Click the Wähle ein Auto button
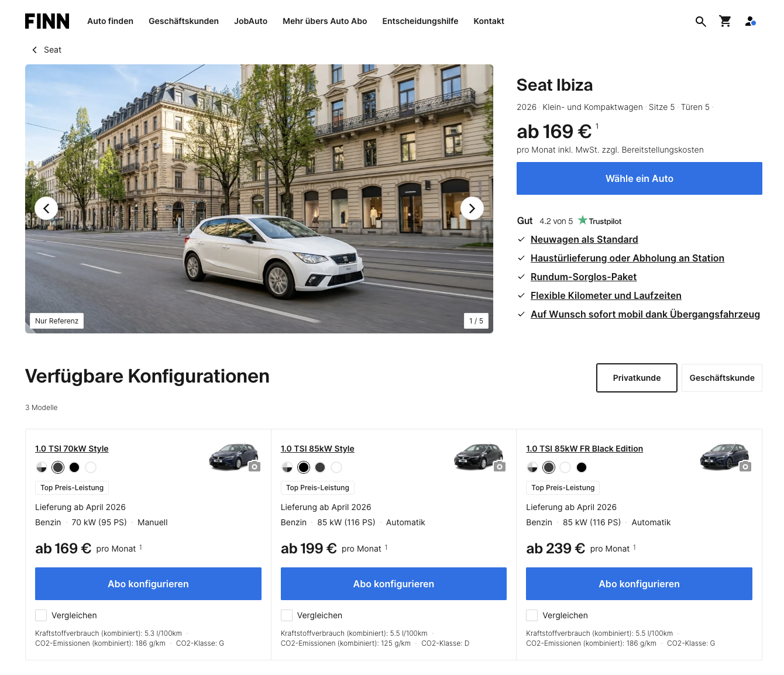The image size is (784, 675). tap(639, 178)
